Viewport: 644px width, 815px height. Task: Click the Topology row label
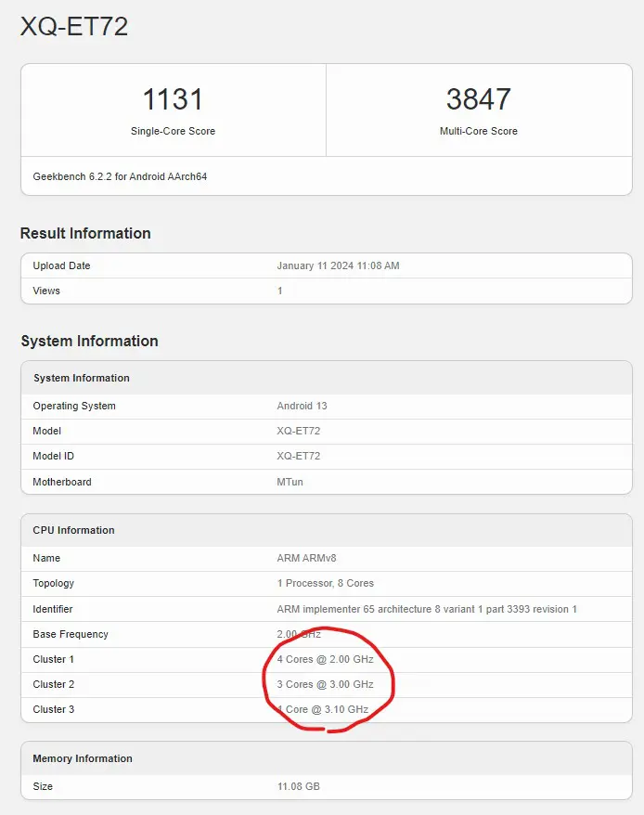53,583
